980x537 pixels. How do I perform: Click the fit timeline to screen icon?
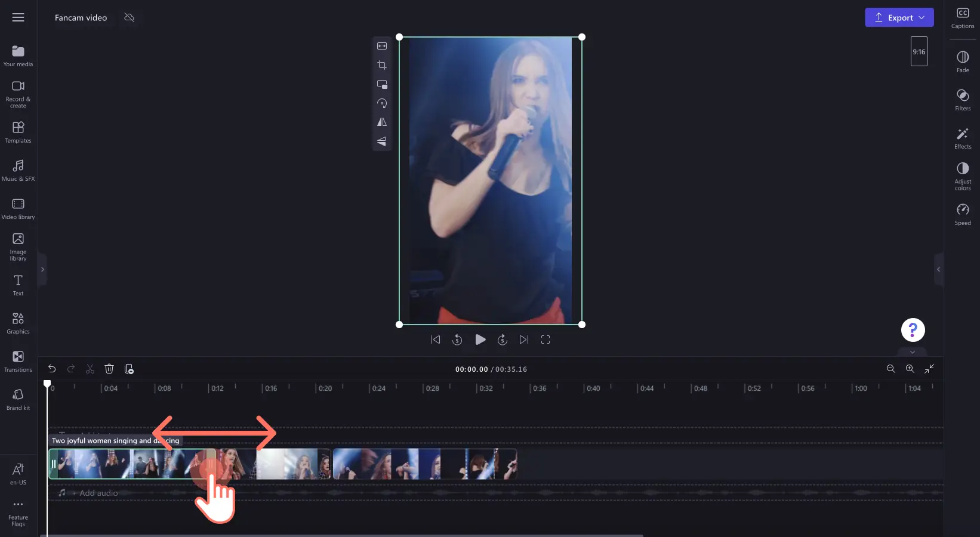[x=929, y=369]
